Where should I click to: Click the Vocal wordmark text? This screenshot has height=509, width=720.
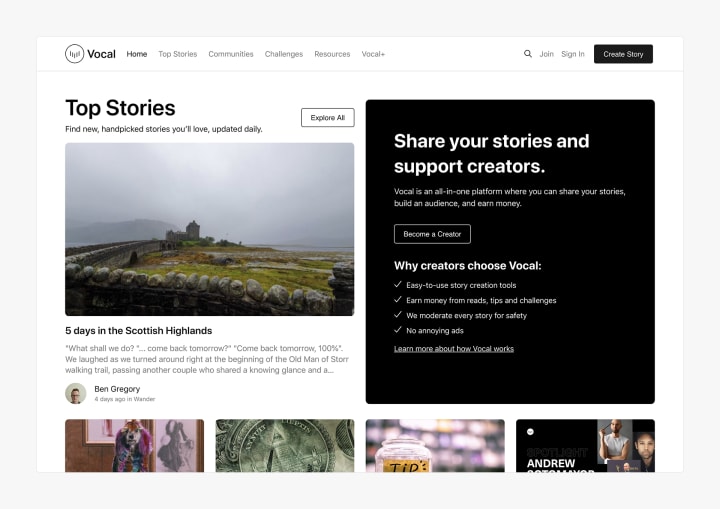click(101, 54)
